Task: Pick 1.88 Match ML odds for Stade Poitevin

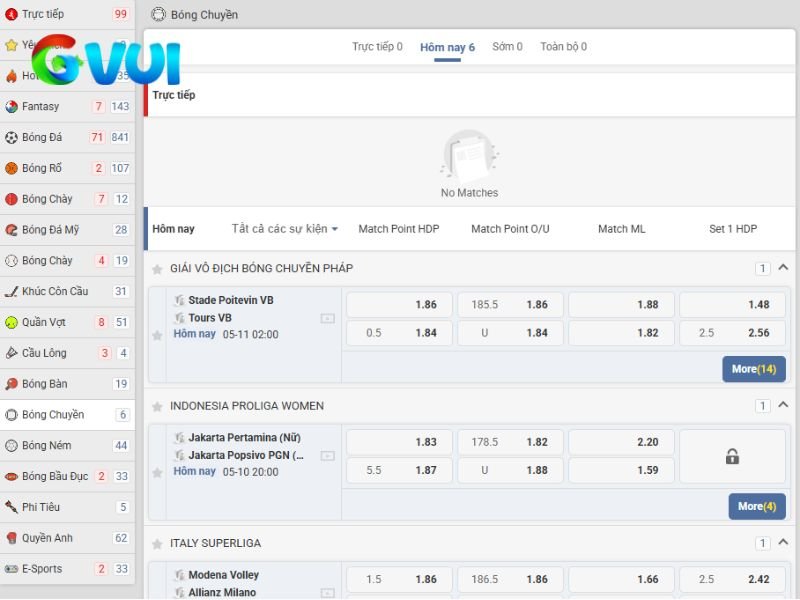Action: pyautogui.click(x=622, y=305)
